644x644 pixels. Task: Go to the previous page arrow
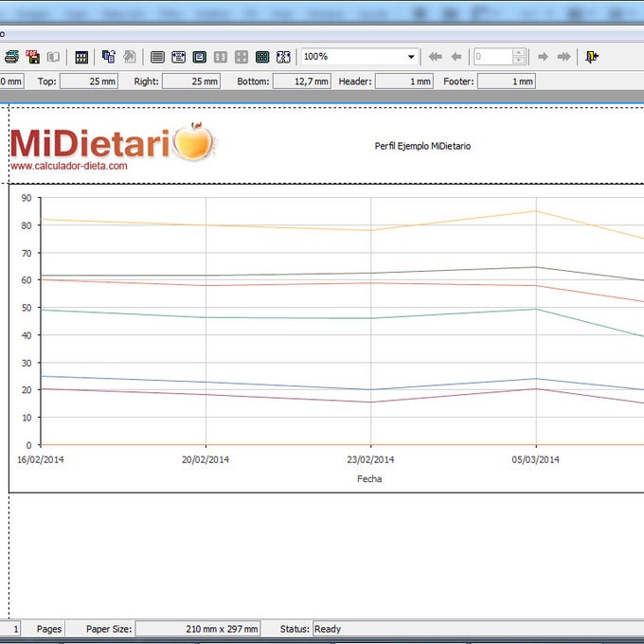(456, 57)
